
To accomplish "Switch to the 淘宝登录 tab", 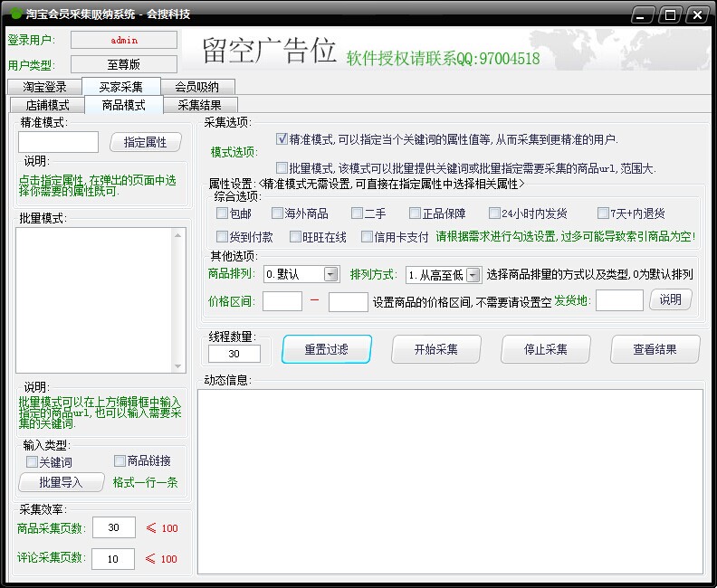I will [x=45, y=86].
